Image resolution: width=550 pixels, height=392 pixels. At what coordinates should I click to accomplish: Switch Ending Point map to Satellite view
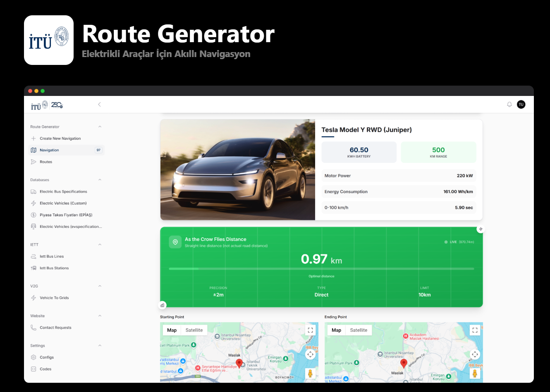pyautogui.click(x=359, y=330)
